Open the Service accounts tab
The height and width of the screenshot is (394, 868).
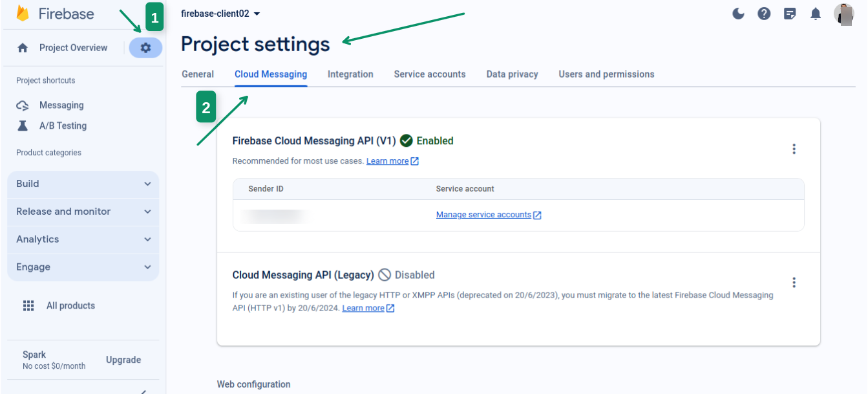[x=430, y=74]
